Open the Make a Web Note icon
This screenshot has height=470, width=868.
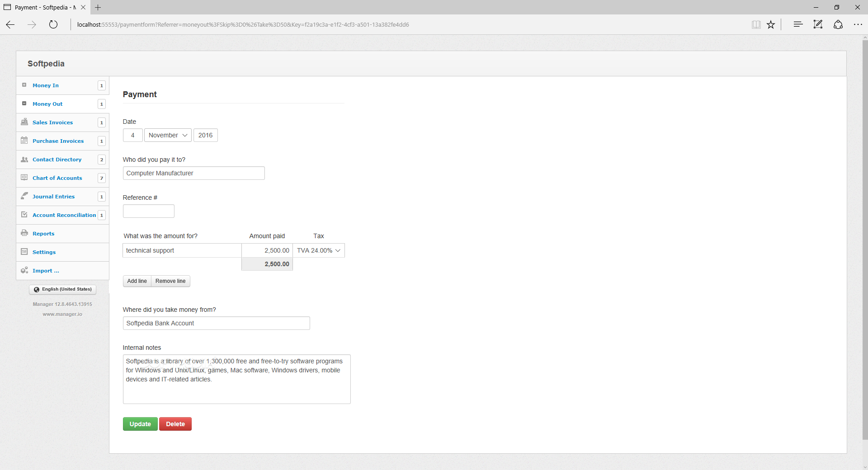pos(818,24)
